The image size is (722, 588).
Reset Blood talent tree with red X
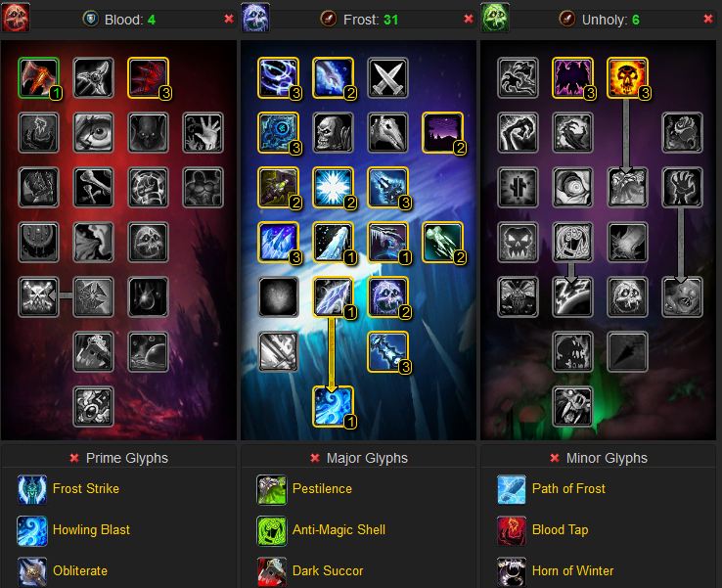pos(229,19)
